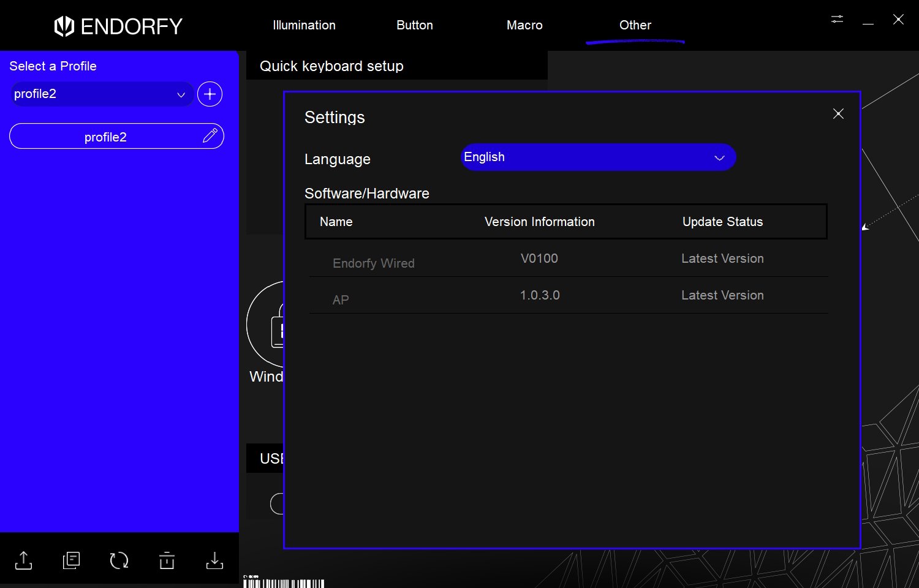
Task: Click the pencil icon to rename profile2
Action: 210,136
